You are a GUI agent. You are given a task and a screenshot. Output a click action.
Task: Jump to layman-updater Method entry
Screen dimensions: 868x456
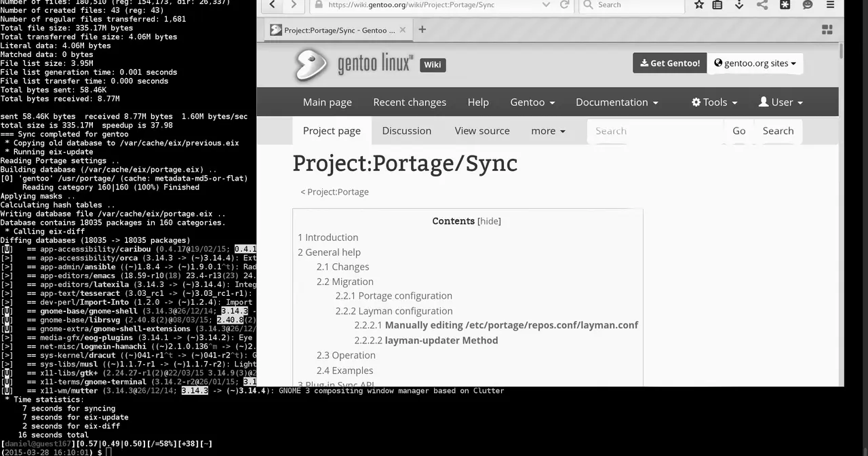426,341
